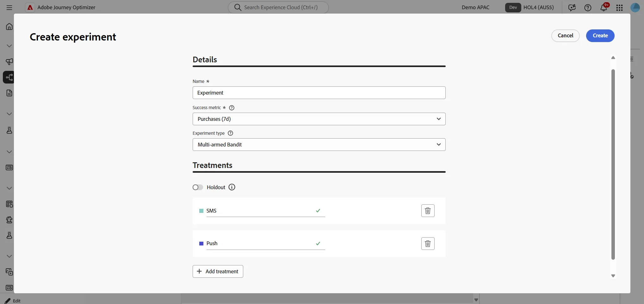Open the Help question mark icon
Image resolution: width=644 pixels, height=304 pixels.
click(x=588, y=8)
